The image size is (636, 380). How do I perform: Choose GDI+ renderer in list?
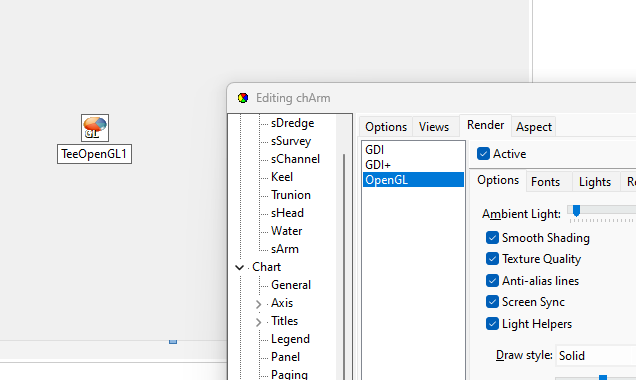pyautogui.click(x=413, y=165)
